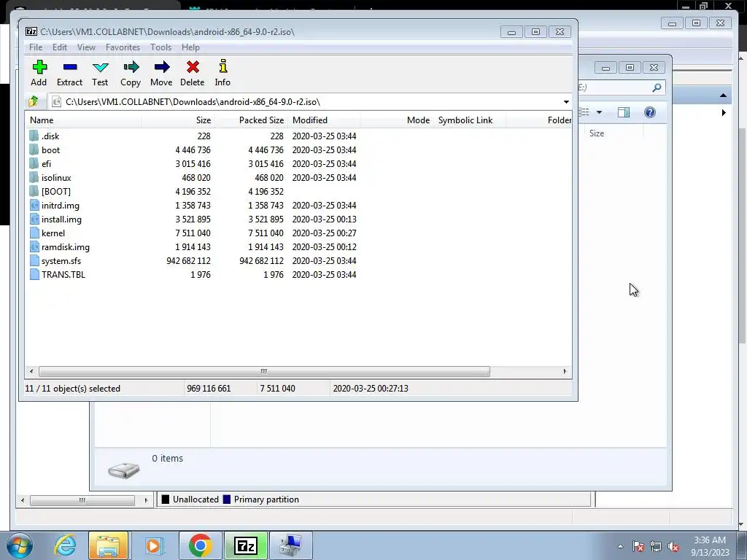This screenshot has height=560, width=747.
Task: Sort by the Symbolic Link column header
Action: (x=470, y=120)
